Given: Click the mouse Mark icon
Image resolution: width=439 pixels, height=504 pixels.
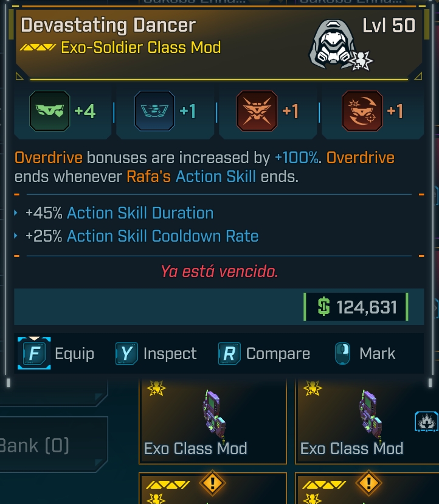Looking at the screenshot, I should point(342,354).
